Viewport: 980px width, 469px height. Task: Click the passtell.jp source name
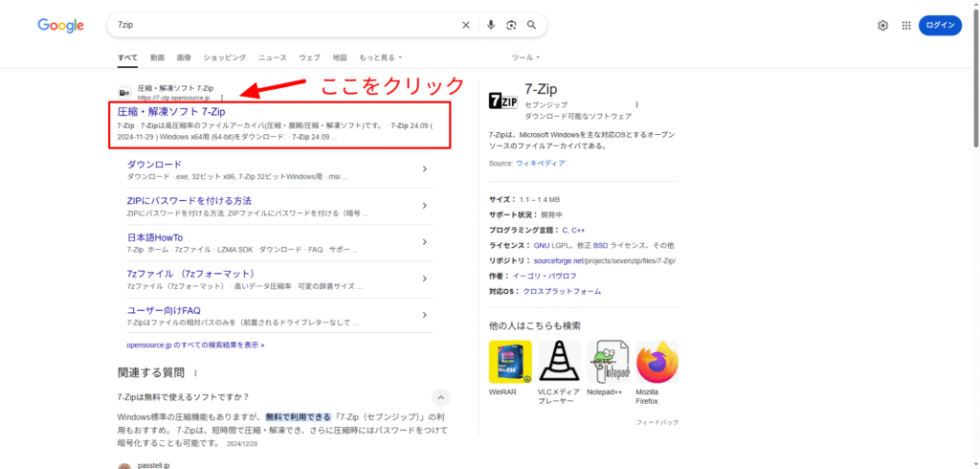(154, 465)
